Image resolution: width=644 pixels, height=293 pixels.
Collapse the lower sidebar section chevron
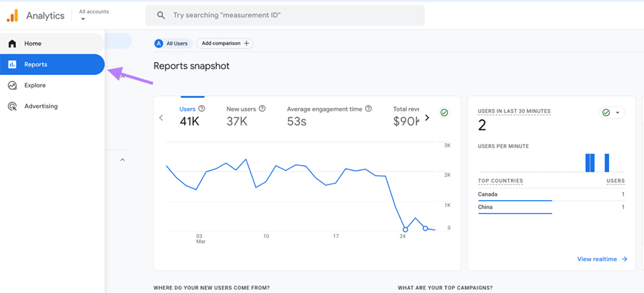coord(122,159)
